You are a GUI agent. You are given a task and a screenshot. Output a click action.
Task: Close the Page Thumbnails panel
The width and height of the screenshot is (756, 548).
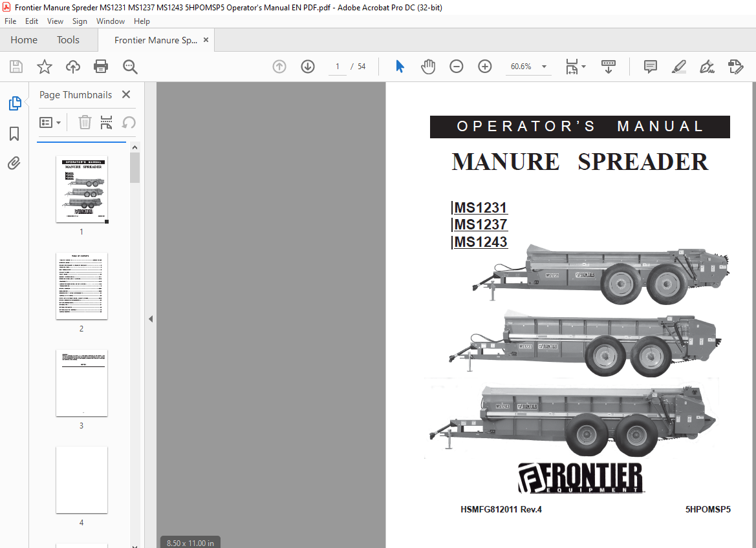click(126, 94)
